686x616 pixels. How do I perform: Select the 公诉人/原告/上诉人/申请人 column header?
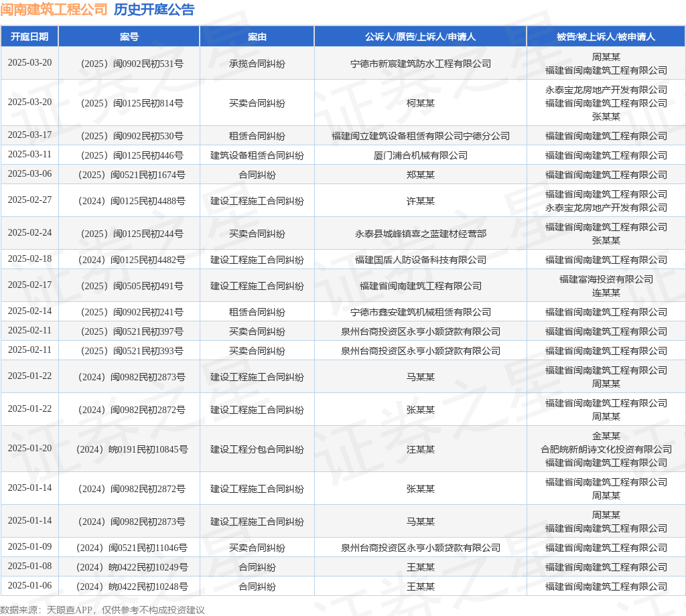(421, 37)
